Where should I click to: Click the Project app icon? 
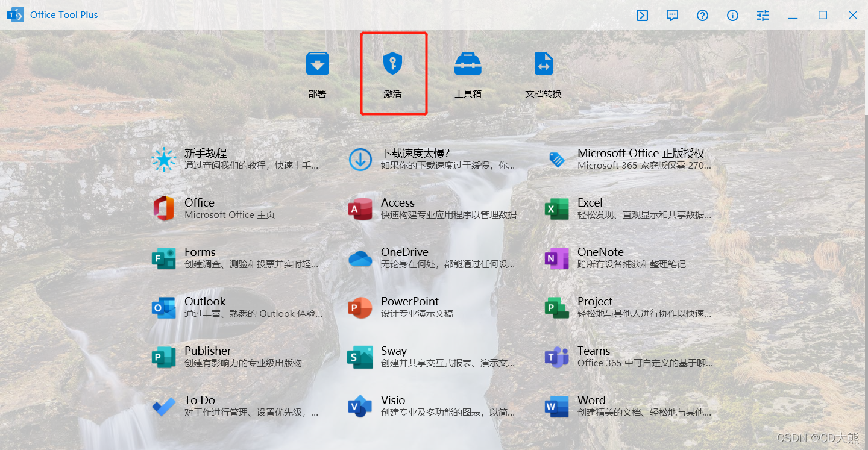[557, 308]
